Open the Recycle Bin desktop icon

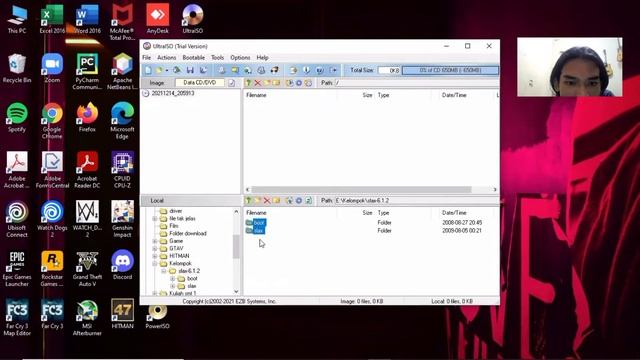pos(17,68)
